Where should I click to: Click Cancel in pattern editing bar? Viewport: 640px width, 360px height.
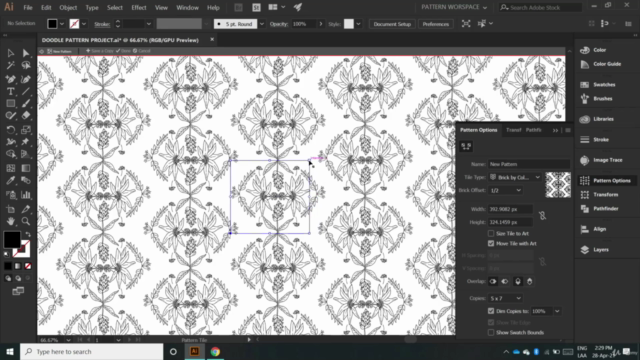(142, 51)
